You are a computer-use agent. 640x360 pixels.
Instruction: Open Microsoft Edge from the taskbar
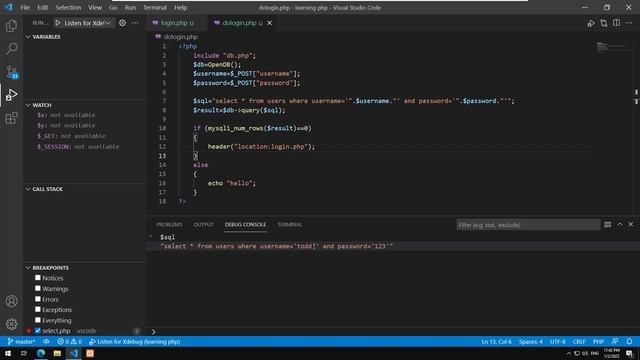[x=41, y=353]
